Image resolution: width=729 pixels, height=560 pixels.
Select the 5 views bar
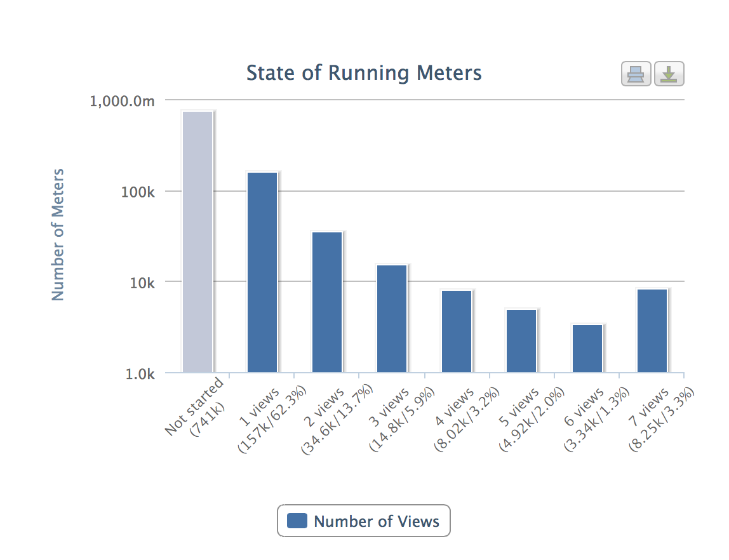point(521,340)
